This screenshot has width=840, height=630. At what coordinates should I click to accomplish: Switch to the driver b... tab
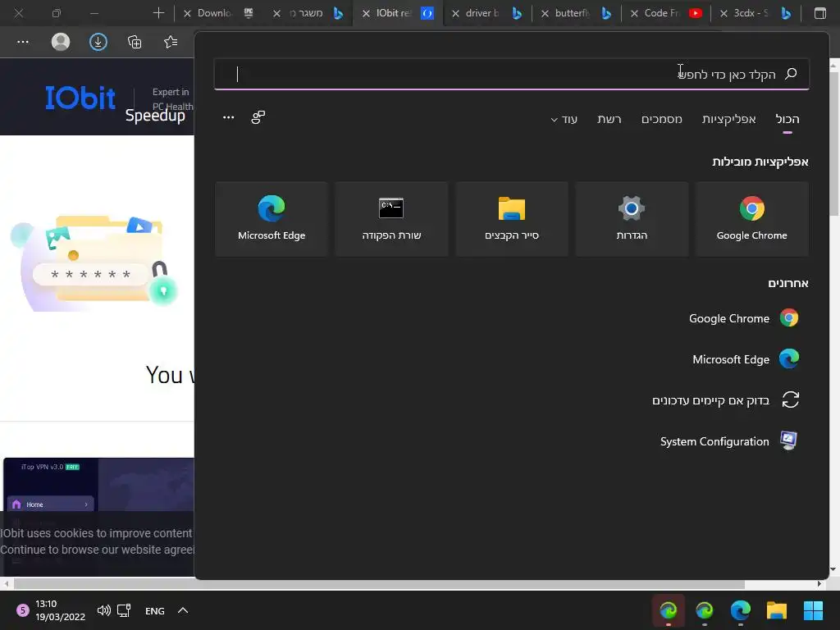(x=487, y=13)
